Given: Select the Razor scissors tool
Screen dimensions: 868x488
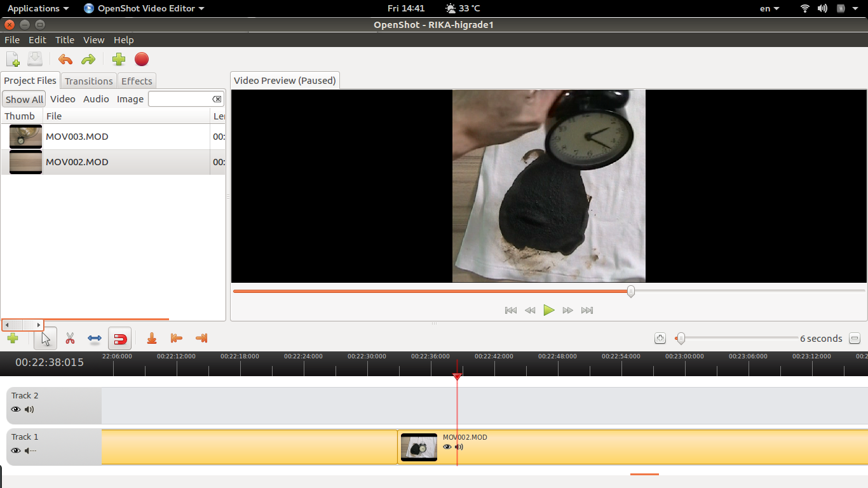Looking at the screenshot, I should (70, 339).
